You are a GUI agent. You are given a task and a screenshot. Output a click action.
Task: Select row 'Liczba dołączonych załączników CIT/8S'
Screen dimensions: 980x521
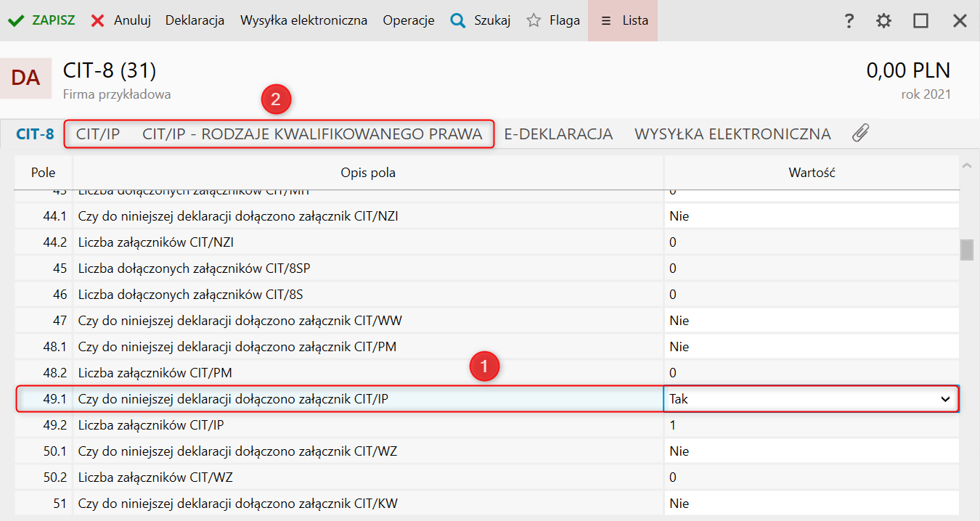pyautogui.click(x=487, y=295)
